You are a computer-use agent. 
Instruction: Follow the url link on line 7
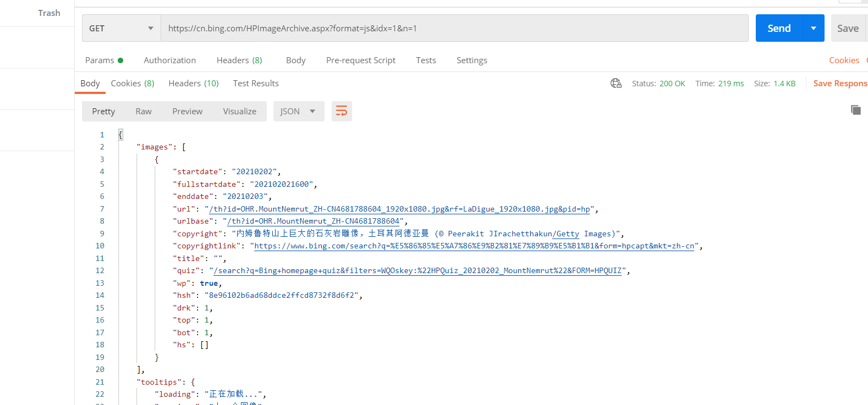coord(400,209)
